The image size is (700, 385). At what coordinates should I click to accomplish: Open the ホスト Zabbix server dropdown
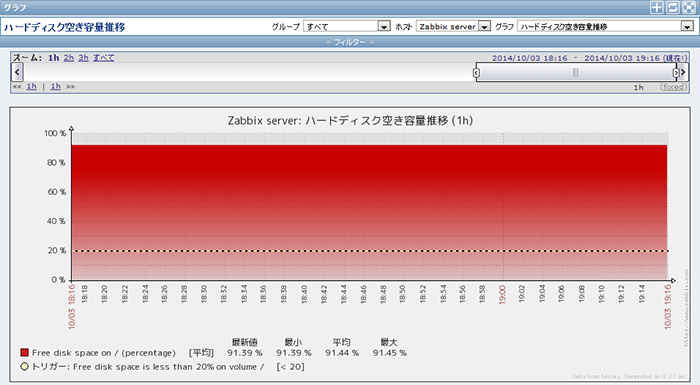pos(453,26)
